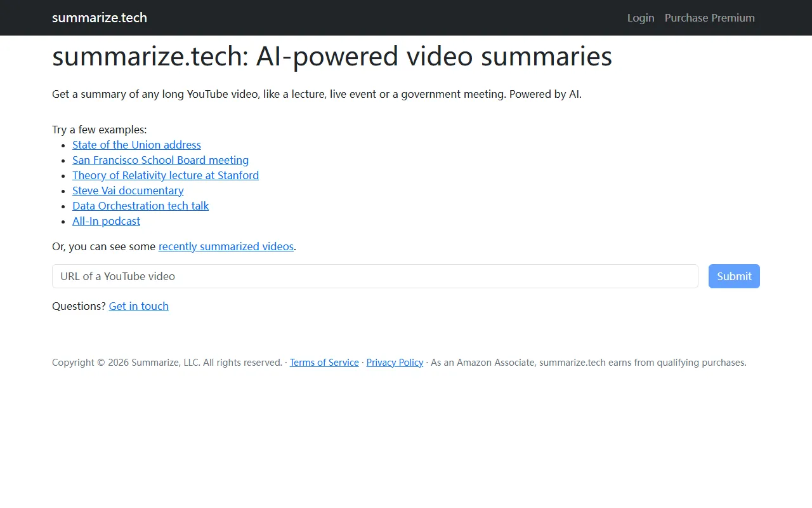Image resolution: width=812 pixels, height=508 pixels.
Task: Open the Data Orchestration tech talk example
Action: (x=140, y=206)
